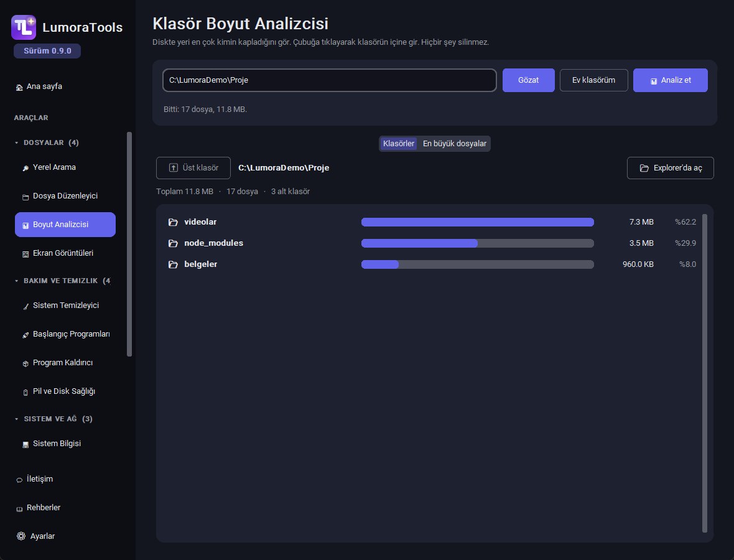Click the sidebar scrollbar

coord(129,244)
